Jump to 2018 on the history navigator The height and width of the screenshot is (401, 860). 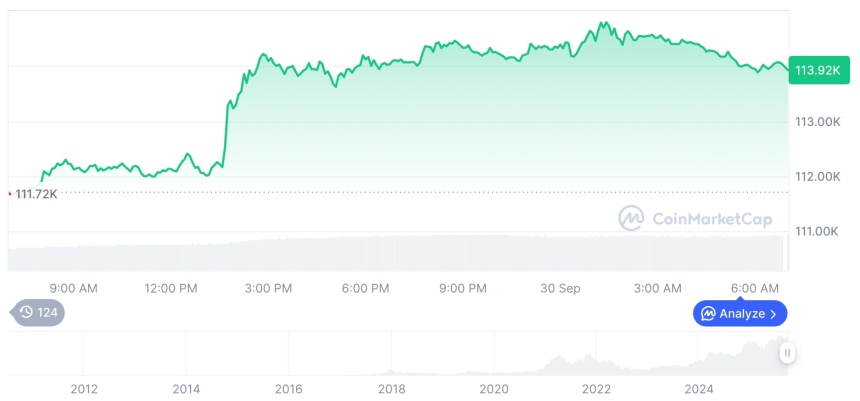pyautogui.click(x=391, y=389)
